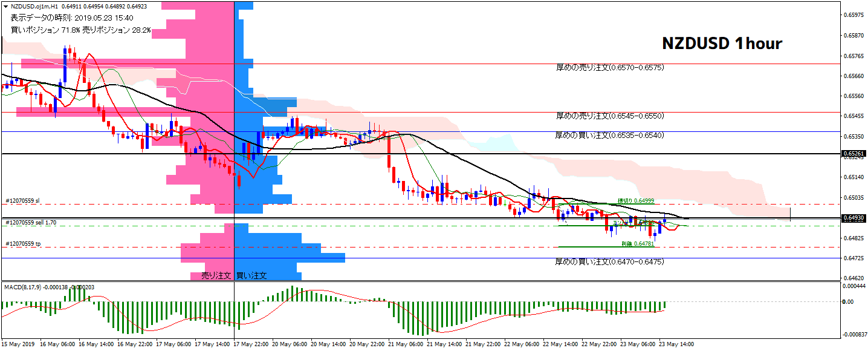Image resolution: width=868 pixels, height=351 pixels.
Task: Select the "NZDUSD 1hour" chart title
Action: coord(722,44)
